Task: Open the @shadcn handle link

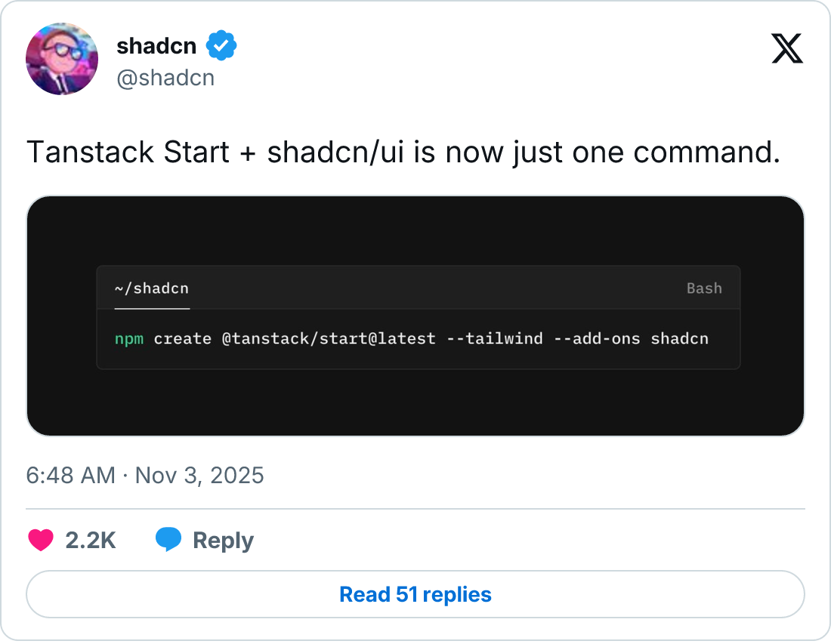Action: (165, 78)
